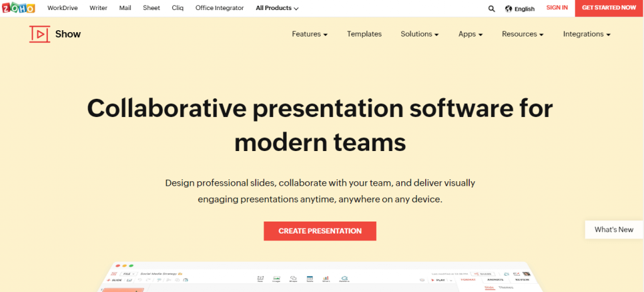Switch to Format tab in preview

(x=468, y=279)
